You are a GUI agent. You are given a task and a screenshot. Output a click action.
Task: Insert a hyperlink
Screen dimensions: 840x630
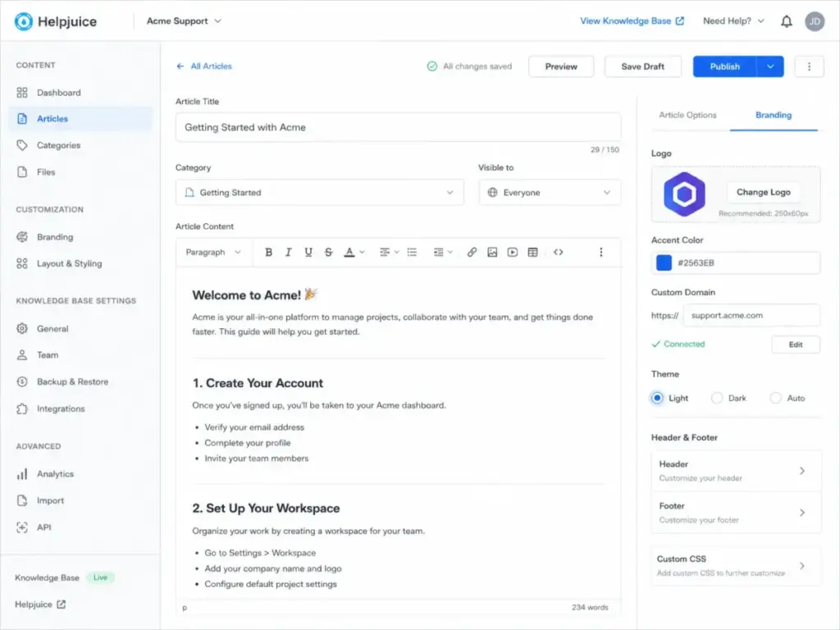tap(472, 253)
